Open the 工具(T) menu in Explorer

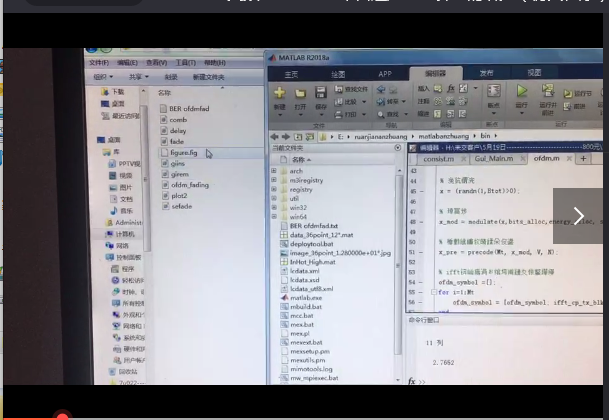185,63
